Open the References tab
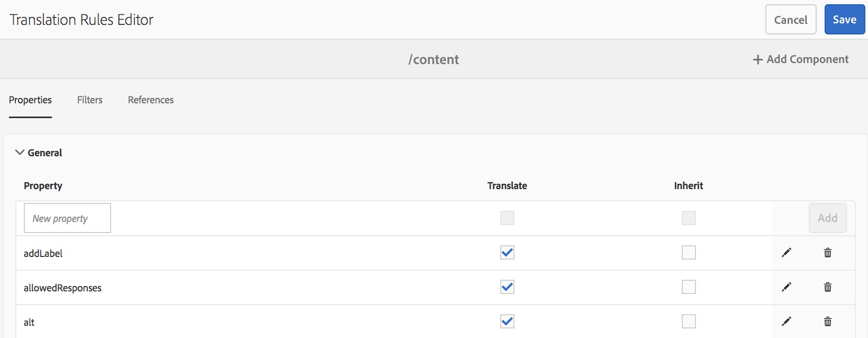This screenshot has height=338, width=868. click(151, 100)
